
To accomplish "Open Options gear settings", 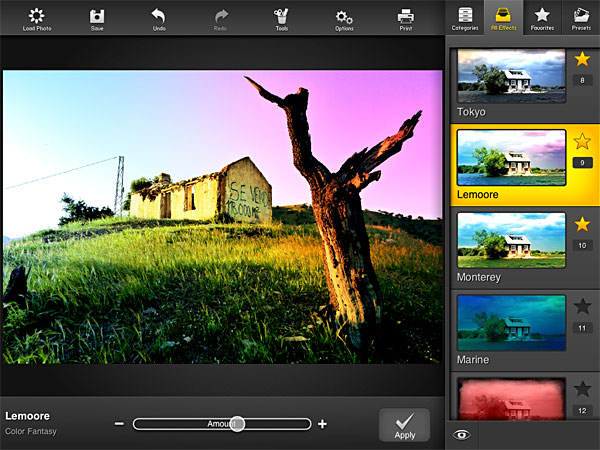I will 344,21.
